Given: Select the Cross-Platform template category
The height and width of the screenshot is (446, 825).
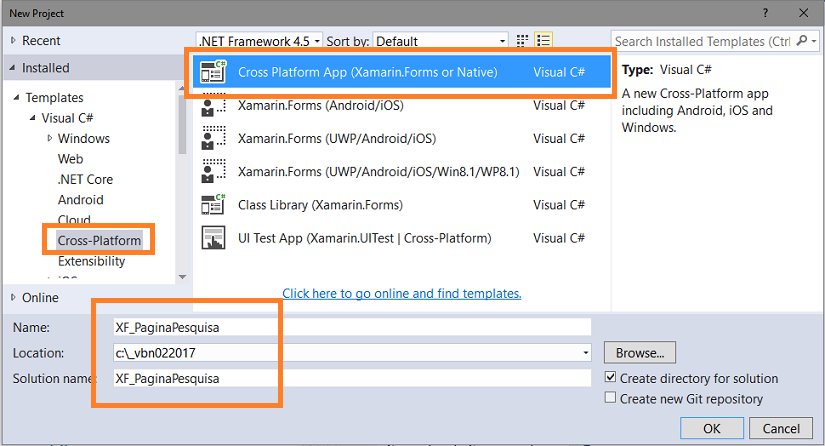Looking at the screenshot, I should (99, 240).
